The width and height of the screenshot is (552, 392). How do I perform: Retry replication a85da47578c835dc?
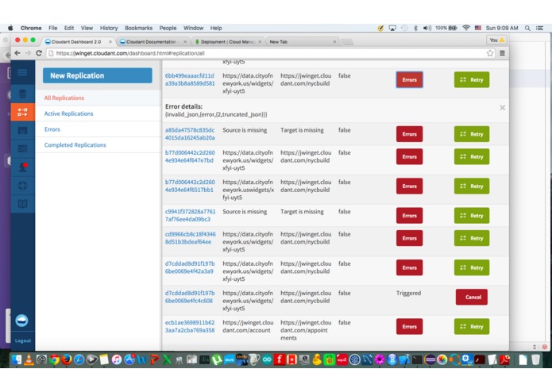[x=472, y=134]
